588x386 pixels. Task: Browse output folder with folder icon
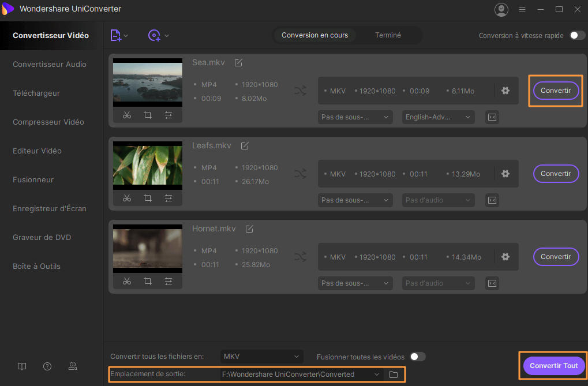[394, 374]
